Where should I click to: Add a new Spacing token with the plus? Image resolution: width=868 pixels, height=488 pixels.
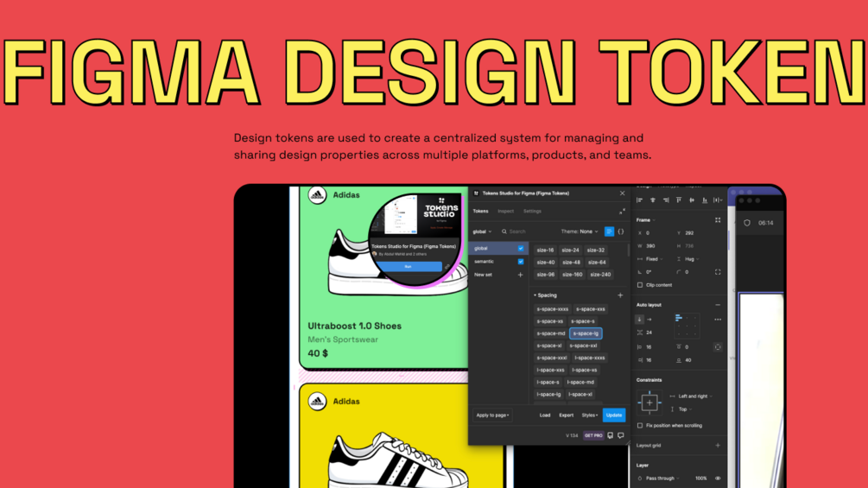tap(620, 295)
